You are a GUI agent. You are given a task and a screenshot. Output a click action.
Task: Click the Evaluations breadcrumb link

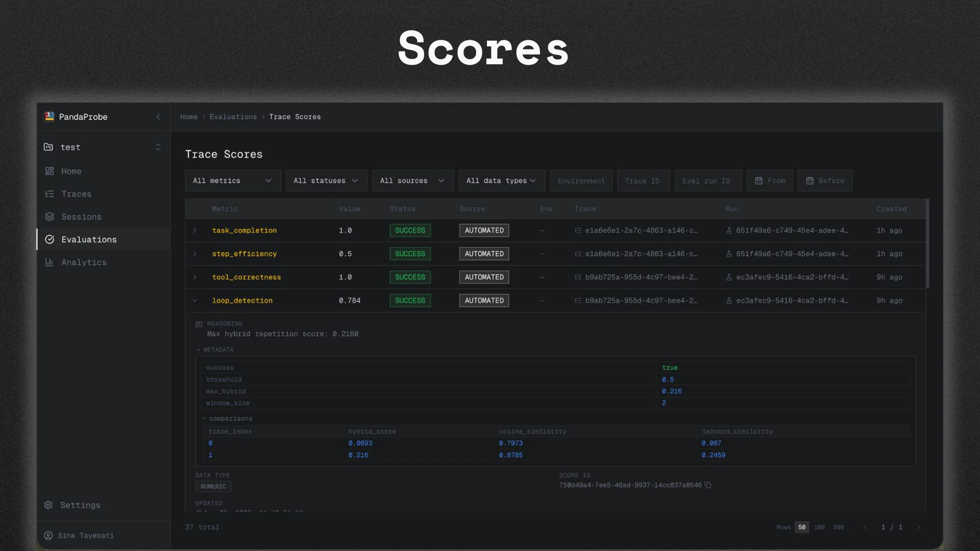pos(233,117)
